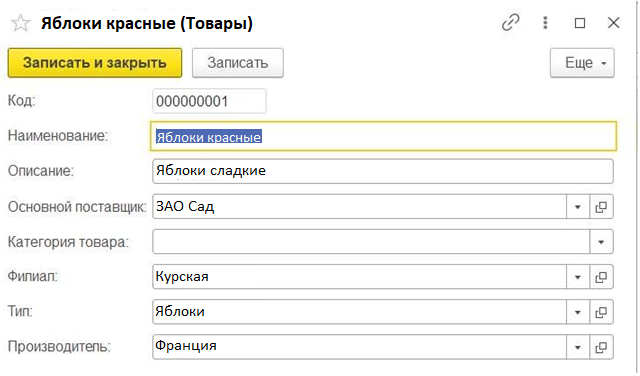Click Записать и закрыть button
The width and height of the screenshot is (640, 376).
[x=95, y=63]
